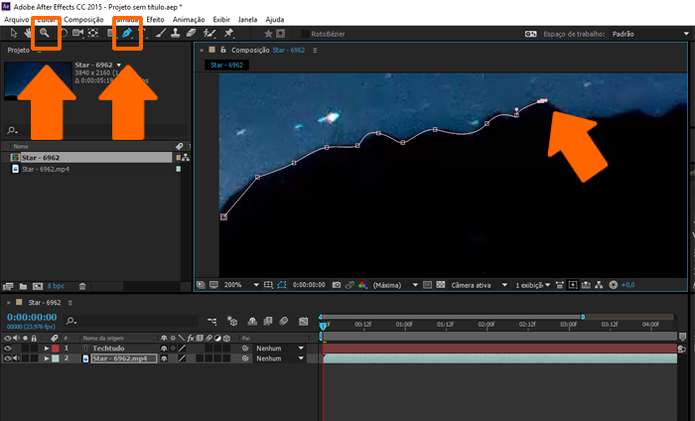This screenshot has width=695, height=421.
Task: Select the Puppet Pin tool
Action: (229, 33)
